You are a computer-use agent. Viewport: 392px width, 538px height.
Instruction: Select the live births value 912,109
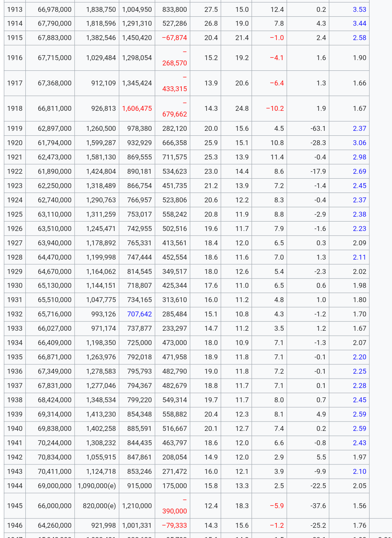tap(104, 83)
